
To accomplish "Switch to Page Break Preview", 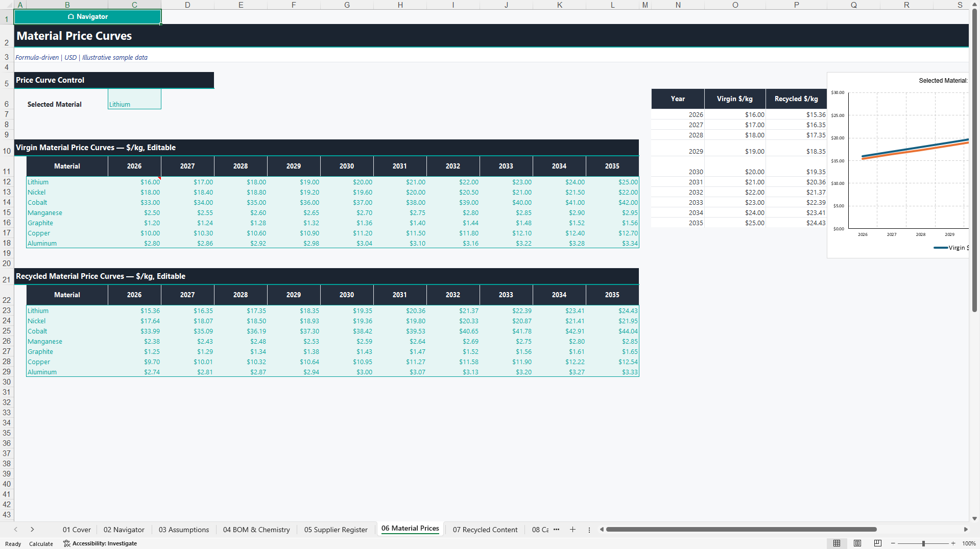I will click(878, 543).
